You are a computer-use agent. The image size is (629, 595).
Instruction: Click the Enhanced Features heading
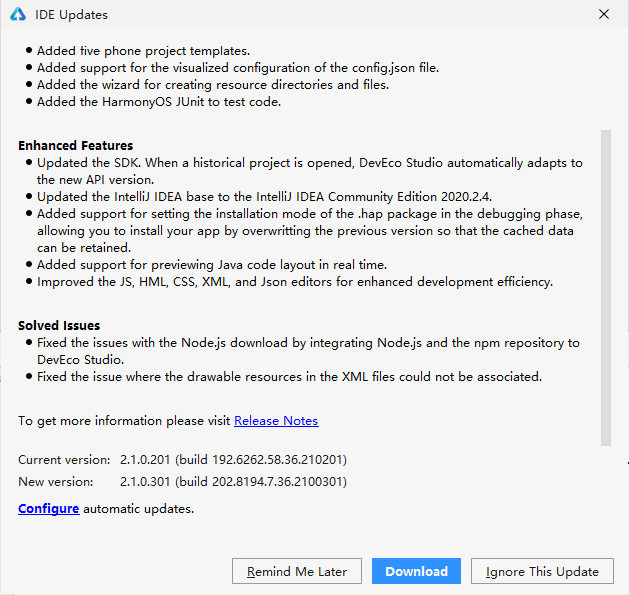coord(75,145)
